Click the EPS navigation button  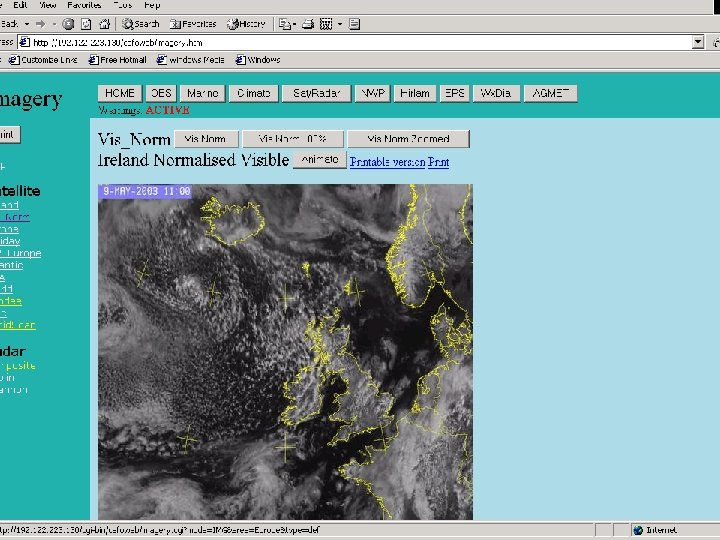point(455,93)
